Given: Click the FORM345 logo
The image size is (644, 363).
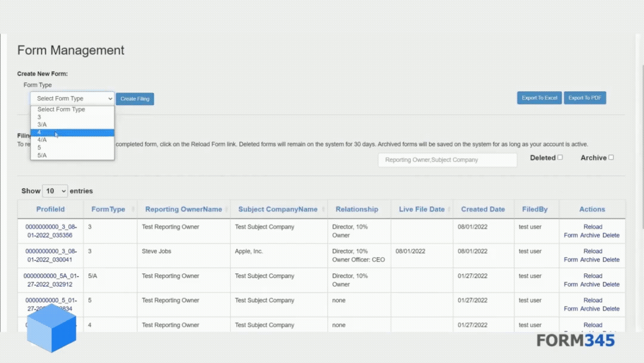Looking at the screenshot, I should pyautogui.click(x=576, y=340).
